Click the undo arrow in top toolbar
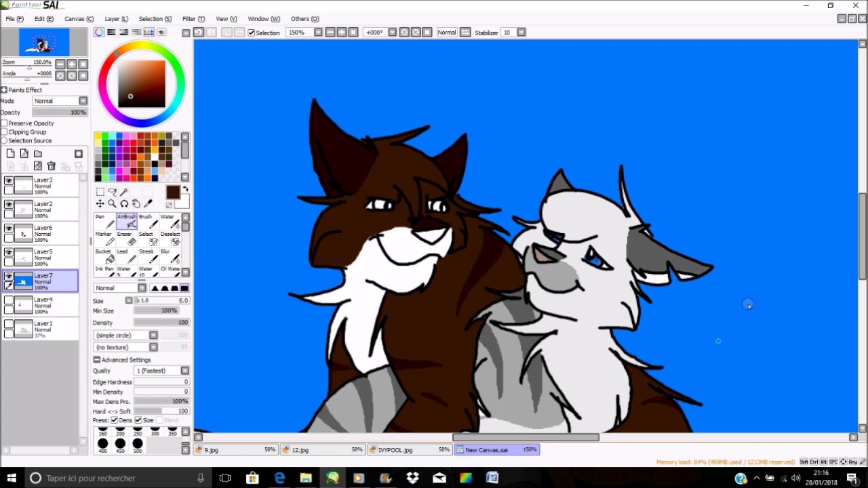 click(199, 33)
